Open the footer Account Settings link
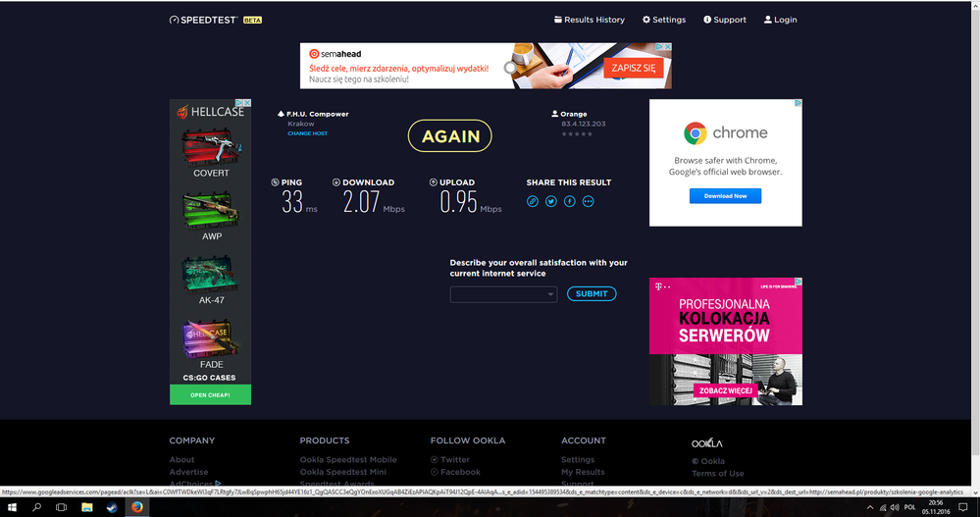Viewport: 980px width, 517px height. (578, 459)
